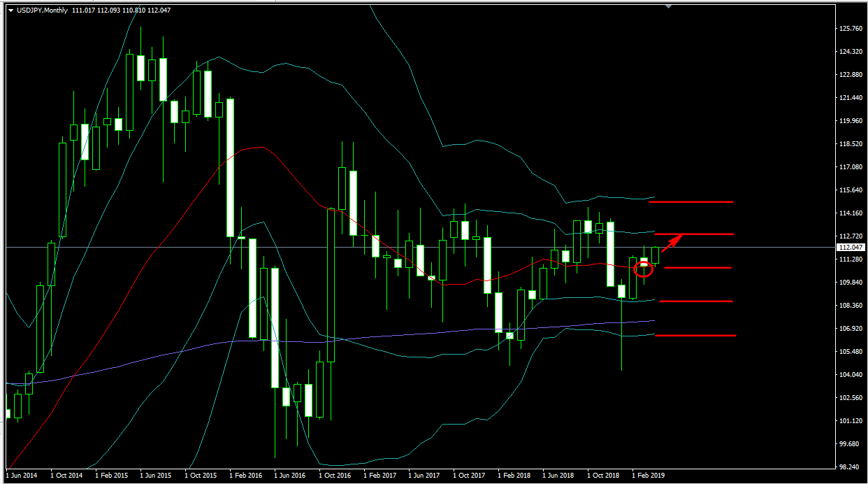Click the 1 Oct 2015 date label
This screenshot has height=484, width=868.
click(x=201, y=476)
